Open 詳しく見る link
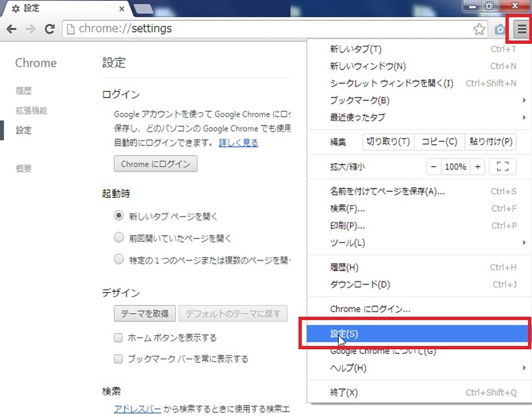 click(239, 143)
